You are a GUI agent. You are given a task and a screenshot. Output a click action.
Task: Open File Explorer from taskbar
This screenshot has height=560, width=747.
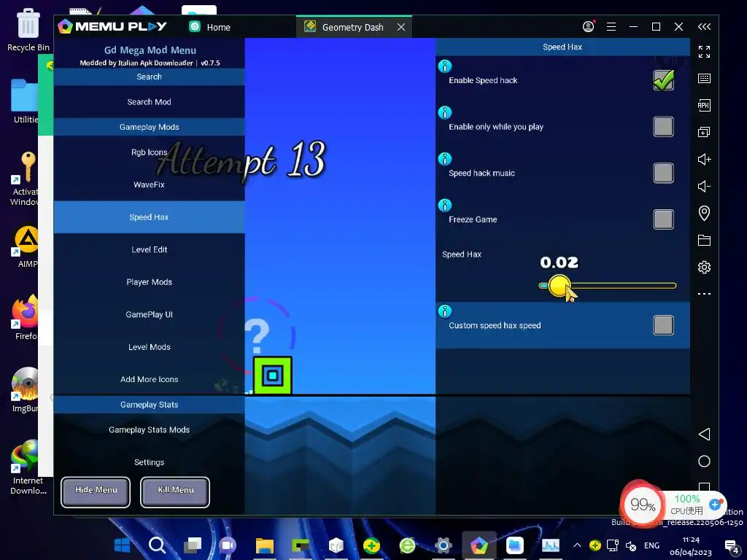click(264, 545)
